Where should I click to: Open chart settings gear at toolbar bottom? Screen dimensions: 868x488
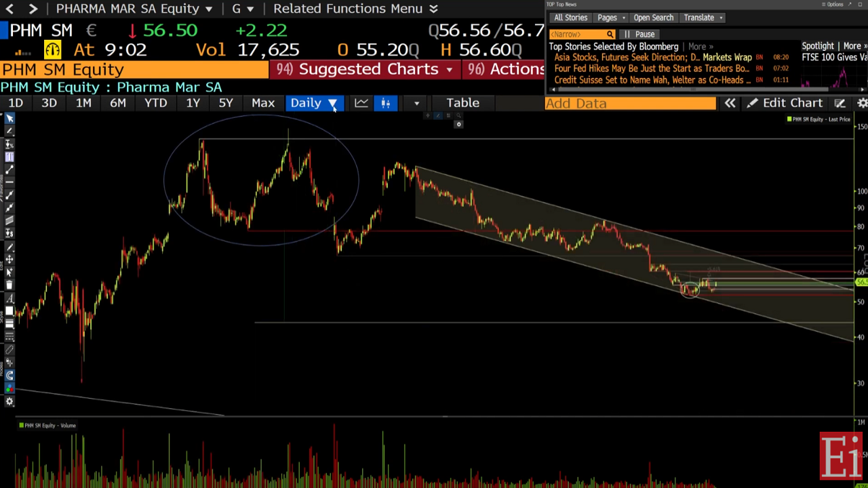tap(9, 401)
